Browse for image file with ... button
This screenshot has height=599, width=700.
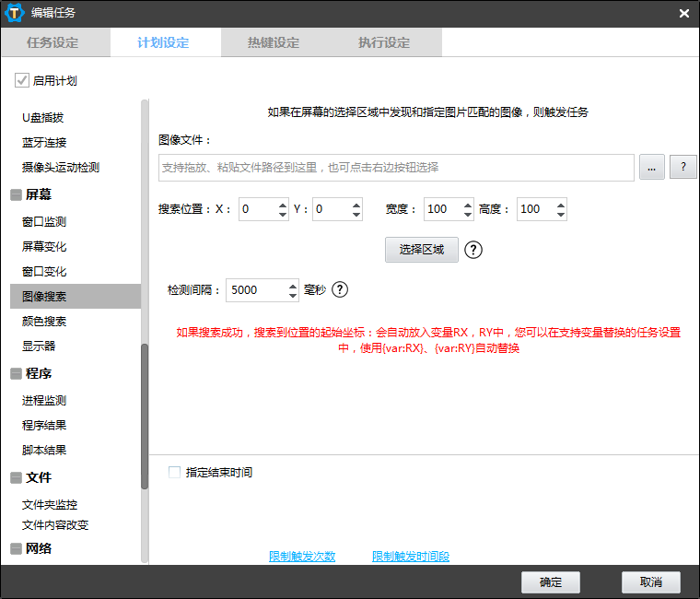click(652, 167)
